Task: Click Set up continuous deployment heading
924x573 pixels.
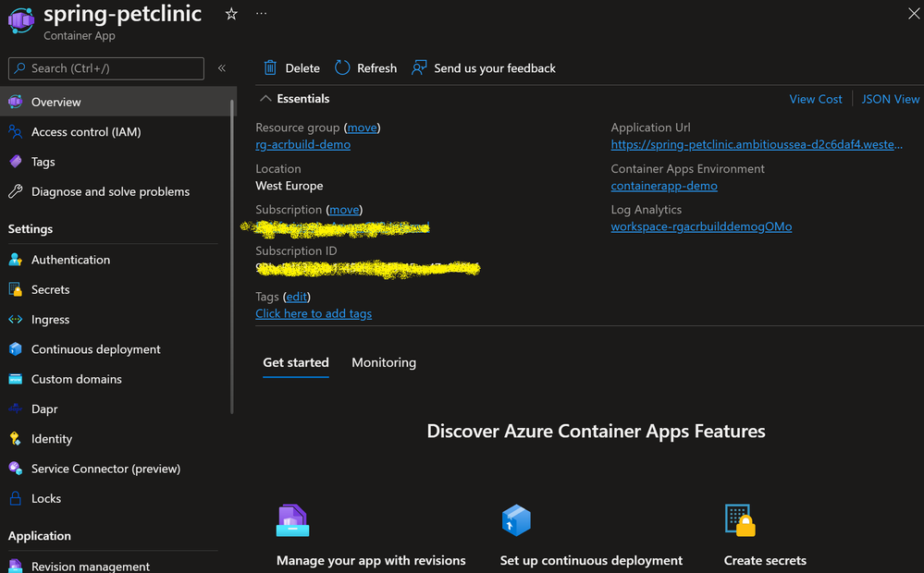Action: point(591,561)
